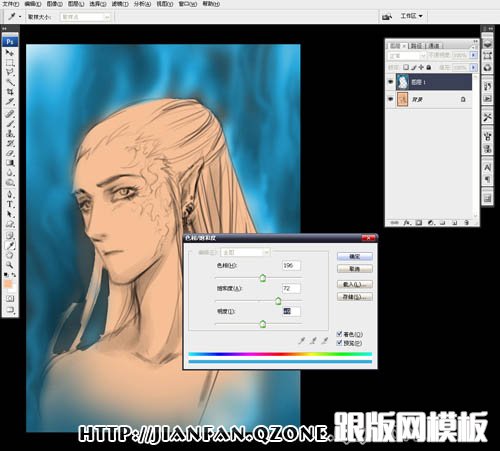Select the Rectangular Marquee tool
The height and width of the screenshot is (451, 500).
10,63
